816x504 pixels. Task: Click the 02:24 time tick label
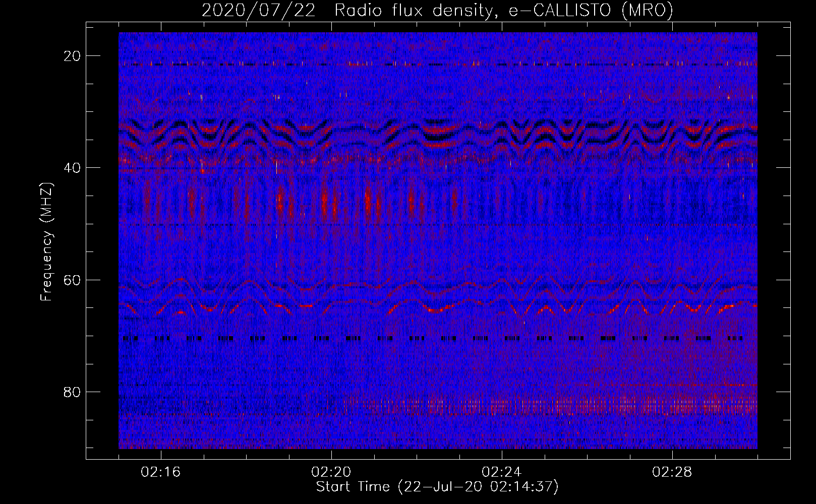[502, 472]
